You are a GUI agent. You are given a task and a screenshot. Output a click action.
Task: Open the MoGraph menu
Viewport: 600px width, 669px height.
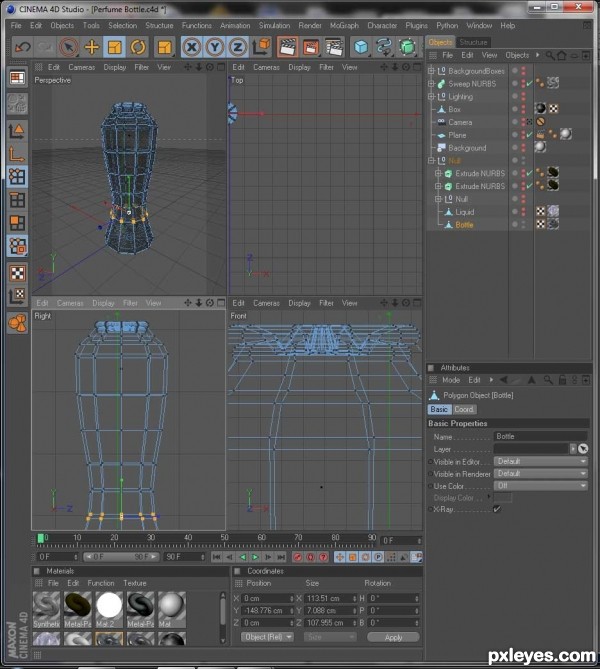(344, 26)
